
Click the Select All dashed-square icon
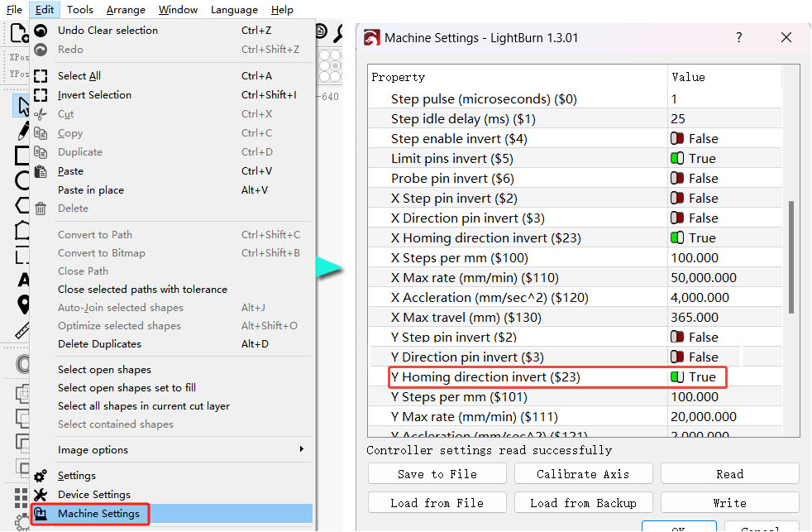click(x=41, y=76)
